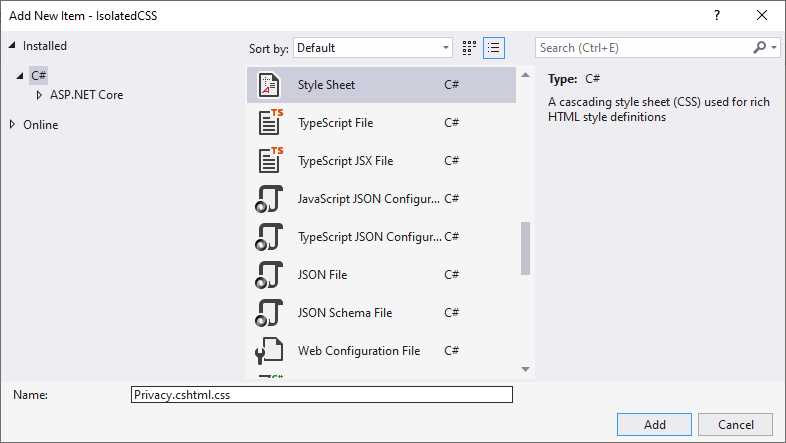Image resolution: width=786 pixels, height=443 pixels.
Task: Click the JavaScript JSON Configuration file icon
Action: tap(269, 199)
